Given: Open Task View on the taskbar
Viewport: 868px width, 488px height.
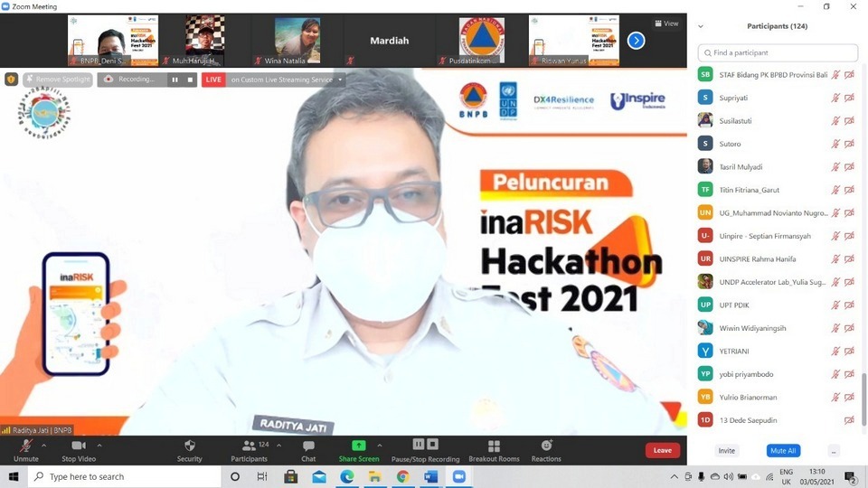Looking at the screenshot, I should (262, 476).
